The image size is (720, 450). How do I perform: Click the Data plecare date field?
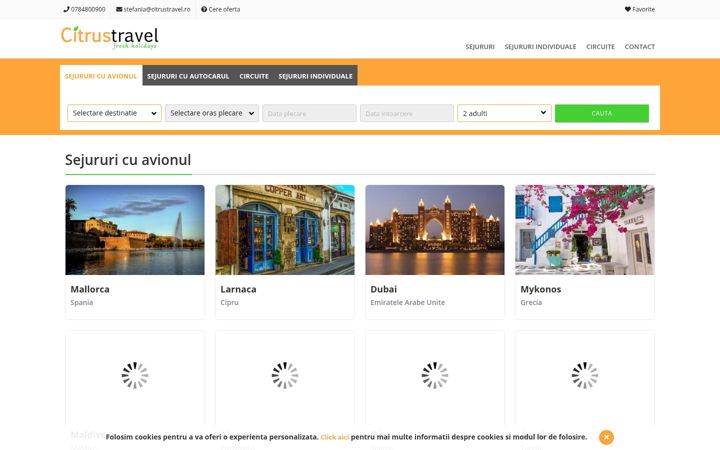309,113
